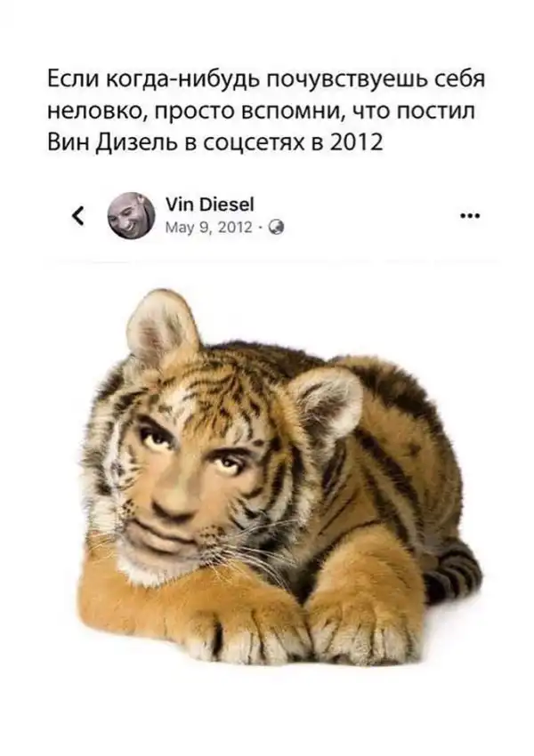The height and width of the screenshot is (756, 534).
Task: Open the May 9, 2012 timestamp
Action: tap(209, 227)
